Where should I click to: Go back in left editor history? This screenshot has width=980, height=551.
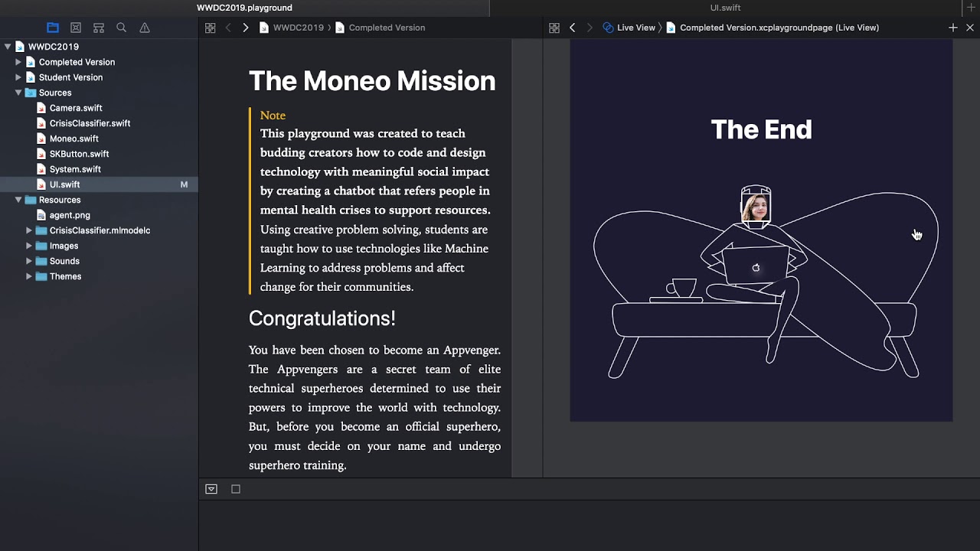click(x=228, y=28)
